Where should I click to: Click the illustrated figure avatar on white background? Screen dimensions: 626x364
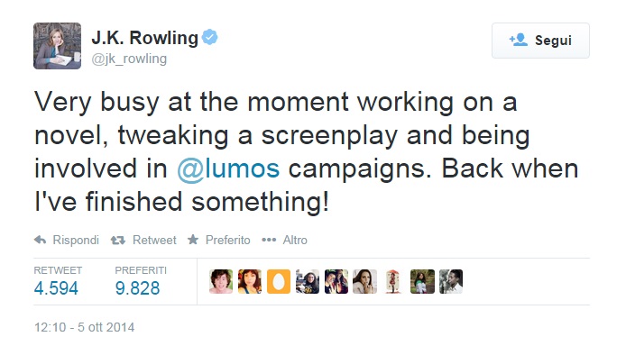click(393, 281)
